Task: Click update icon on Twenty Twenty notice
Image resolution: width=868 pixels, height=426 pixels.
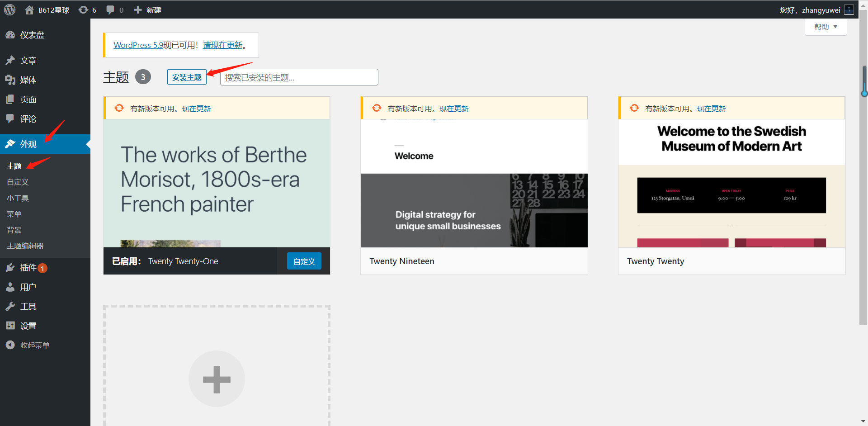Action: (x=634, y=108)
